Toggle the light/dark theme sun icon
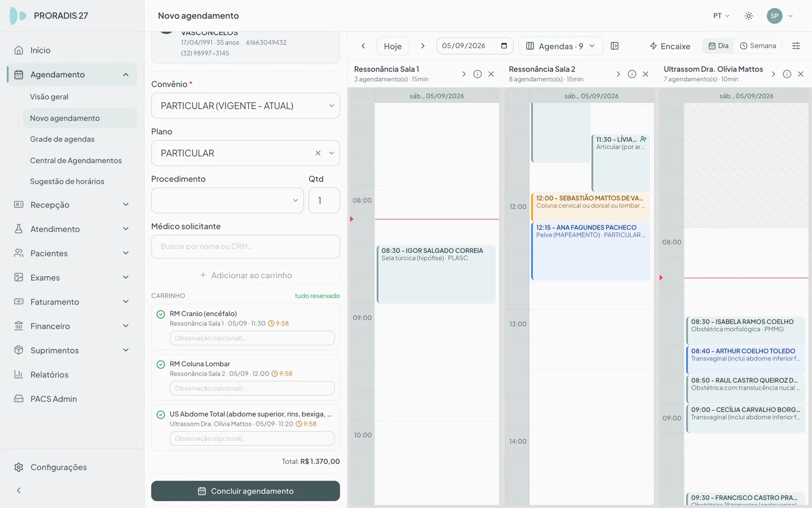The width and height of the screenshot is (812, 508). click(x=749, y=16)
